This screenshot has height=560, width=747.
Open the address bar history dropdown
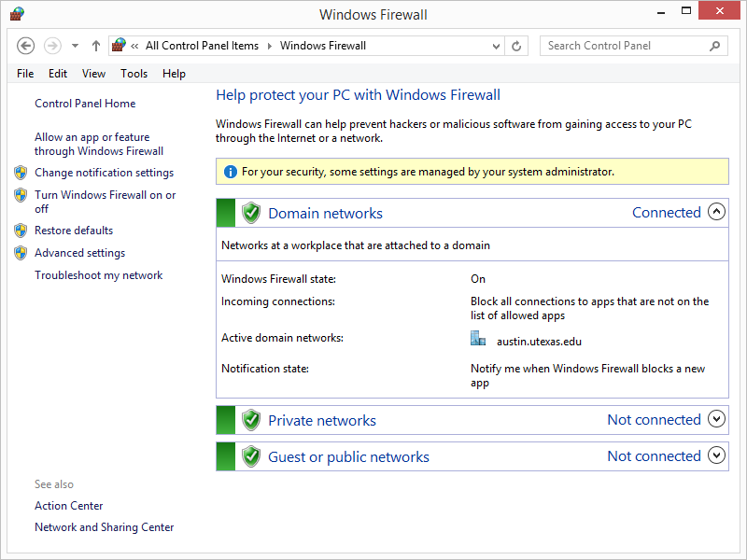pyautogui.click(x=495, y=46)
